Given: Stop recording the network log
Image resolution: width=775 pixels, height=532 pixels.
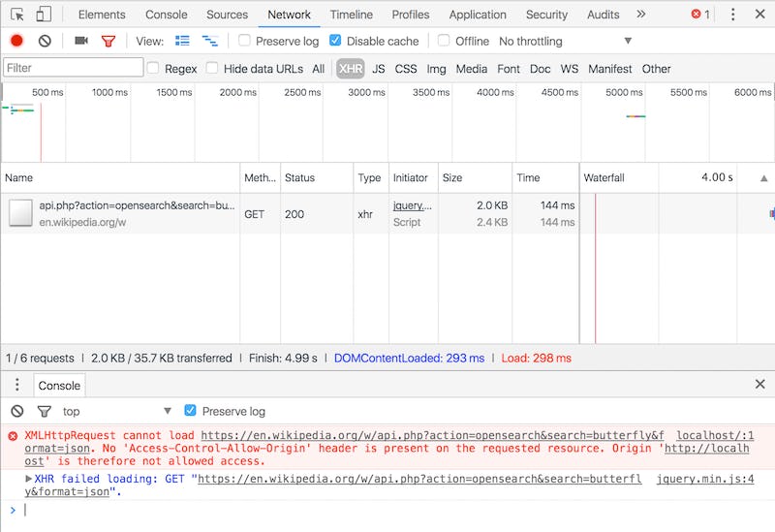Looking at the screenshot, I should [x=16, y=41].
